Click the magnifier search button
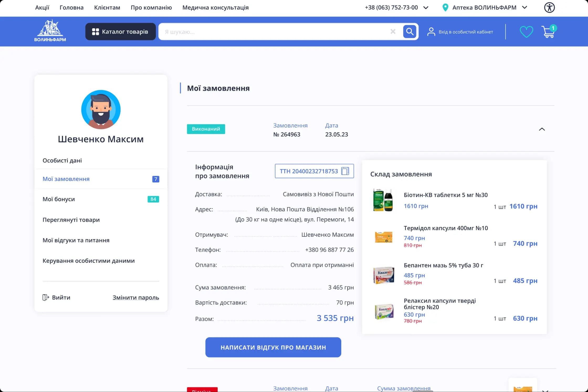The image size is (588, 392). tap(409, 31)
